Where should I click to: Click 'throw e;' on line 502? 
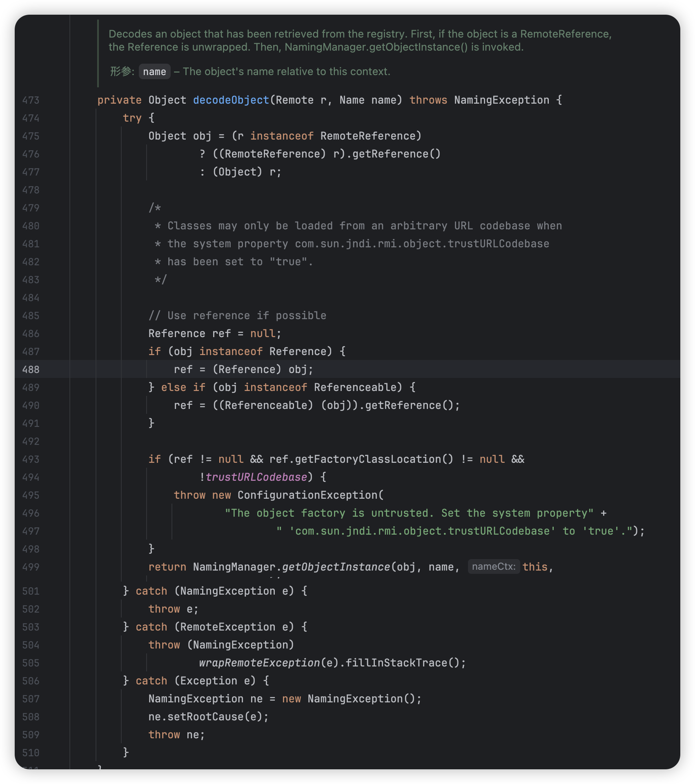pyautogui.click(x=174, y=609)
